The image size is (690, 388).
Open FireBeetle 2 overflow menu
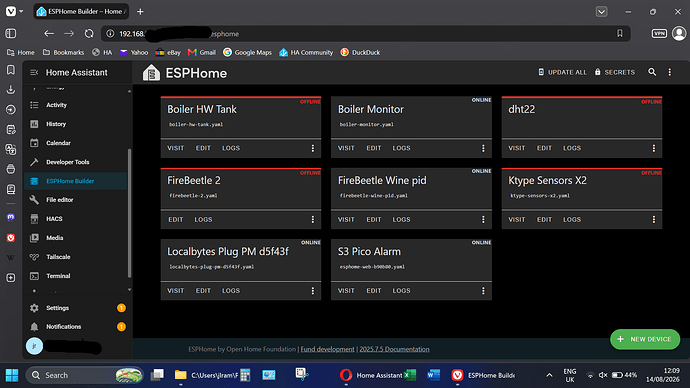click(x=313, y=220)
